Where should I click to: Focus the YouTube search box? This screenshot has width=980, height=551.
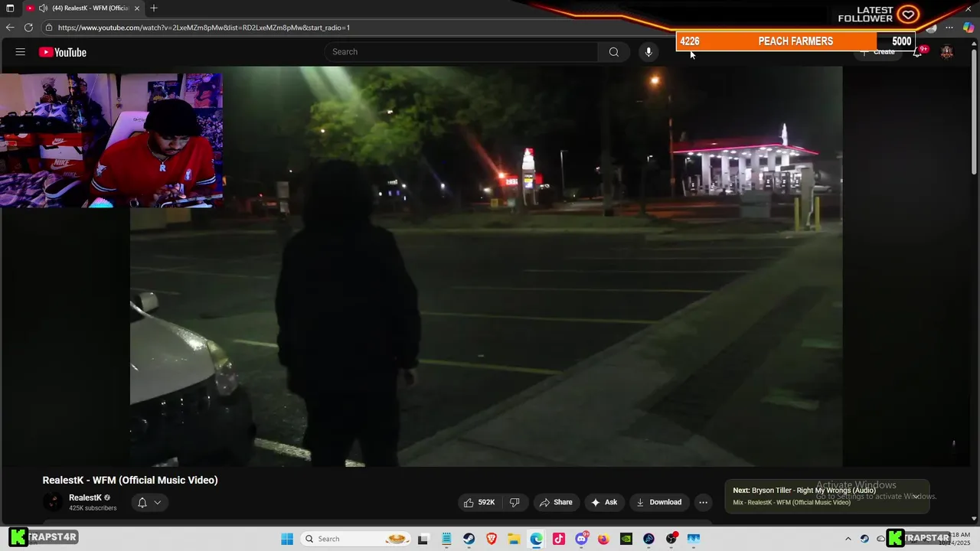point(461,52)
